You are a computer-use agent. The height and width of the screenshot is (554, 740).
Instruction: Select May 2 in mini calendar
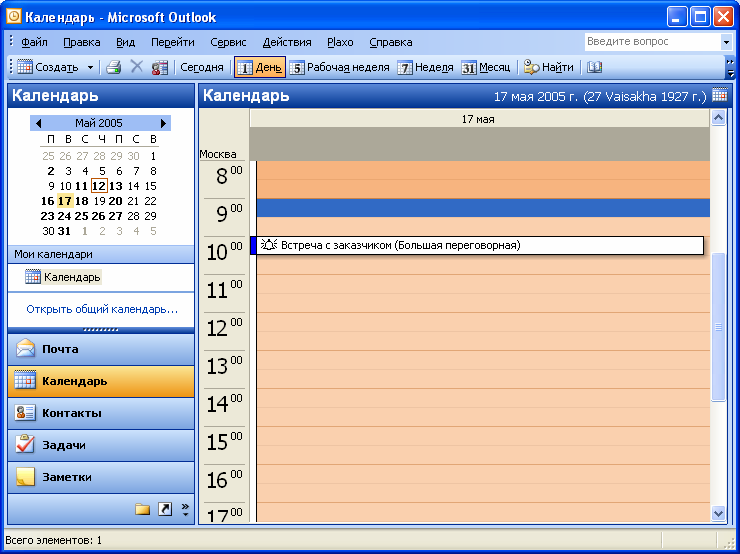50,171
